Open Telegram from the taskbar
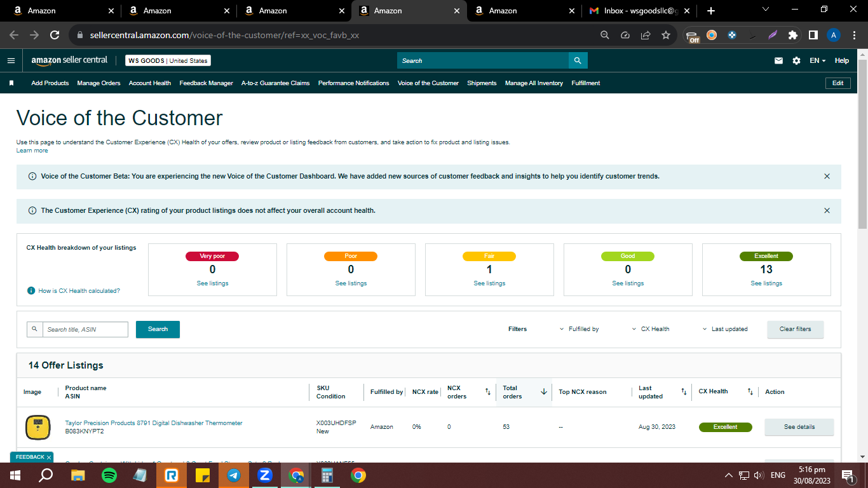 [234, 475]
